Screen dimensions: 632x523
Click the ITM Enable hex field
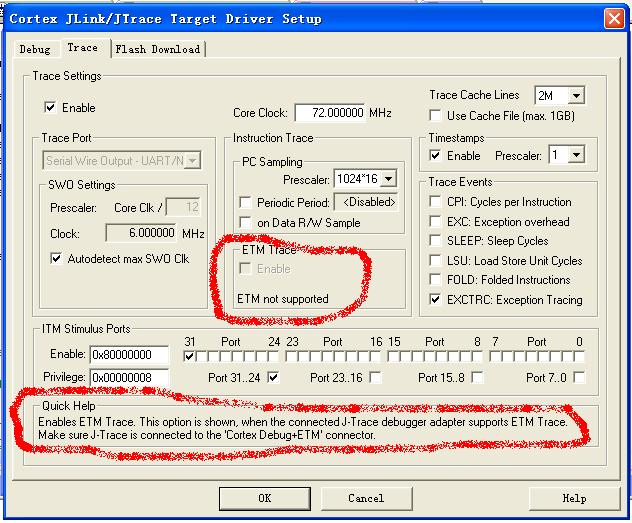[129, 355]
